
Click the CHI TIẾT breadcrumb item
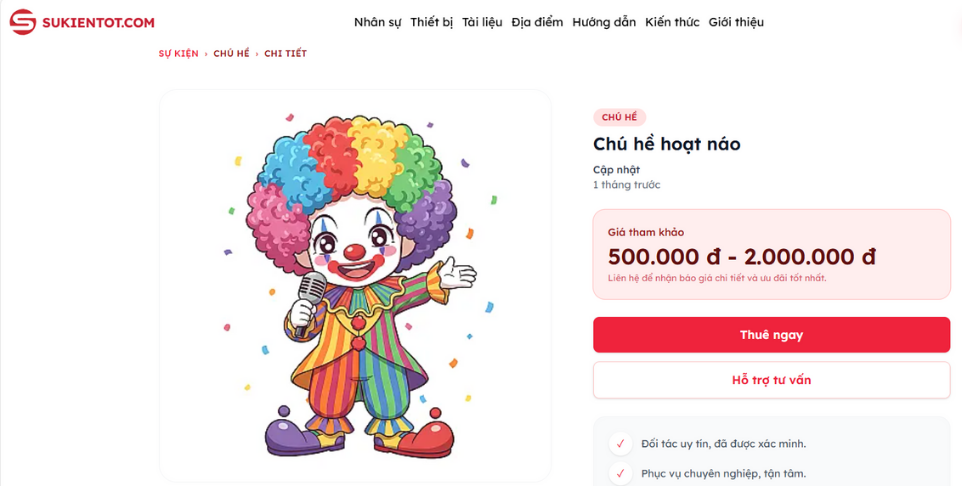click(285, 54)
